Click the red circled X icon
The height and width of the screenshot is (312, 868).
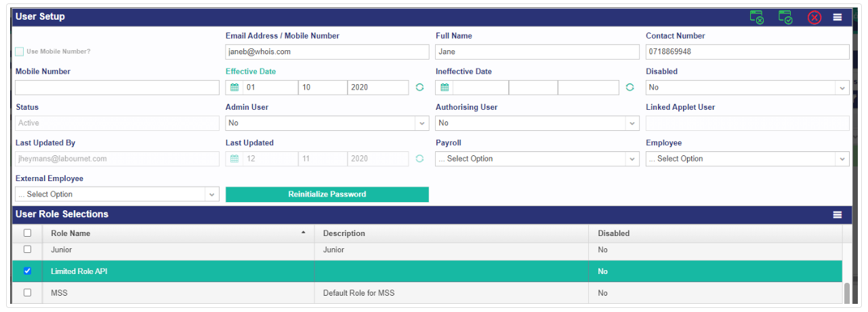point(814,18)
